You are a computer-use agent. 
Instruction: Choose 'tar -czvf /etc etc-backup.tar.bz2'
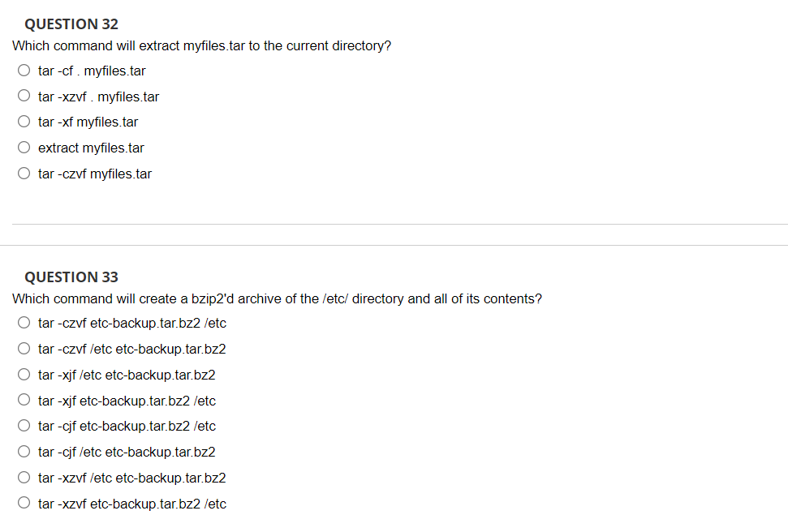[x=24, y=348]
